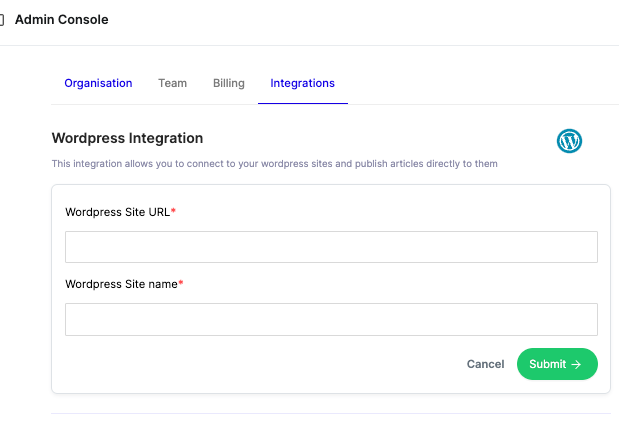
Task: Select the Integrations tab
Action: 302,83
